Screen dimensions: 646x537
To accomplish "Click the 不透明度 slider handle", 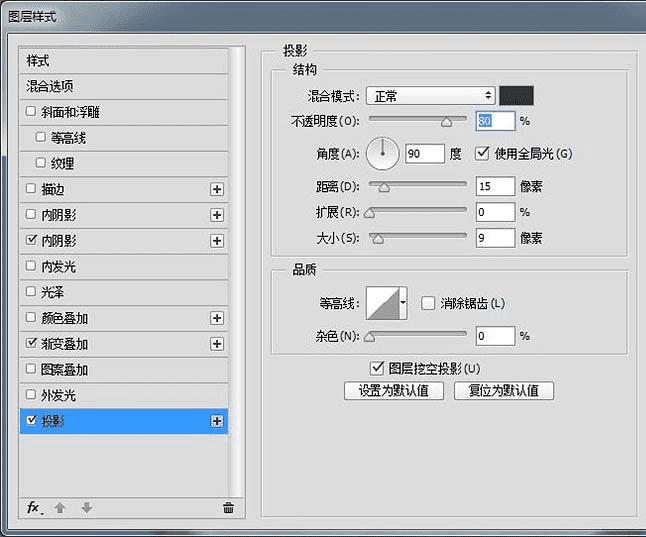I will tap(446, 122).
